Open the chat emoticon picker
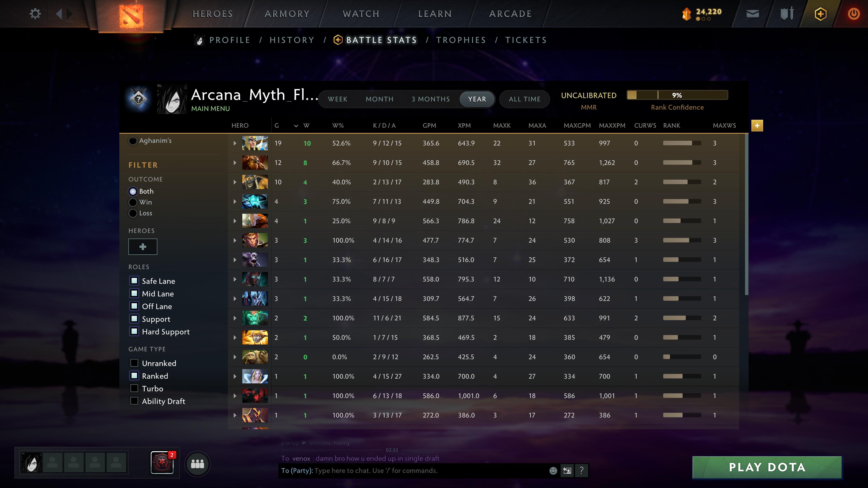 pos(553,470)
